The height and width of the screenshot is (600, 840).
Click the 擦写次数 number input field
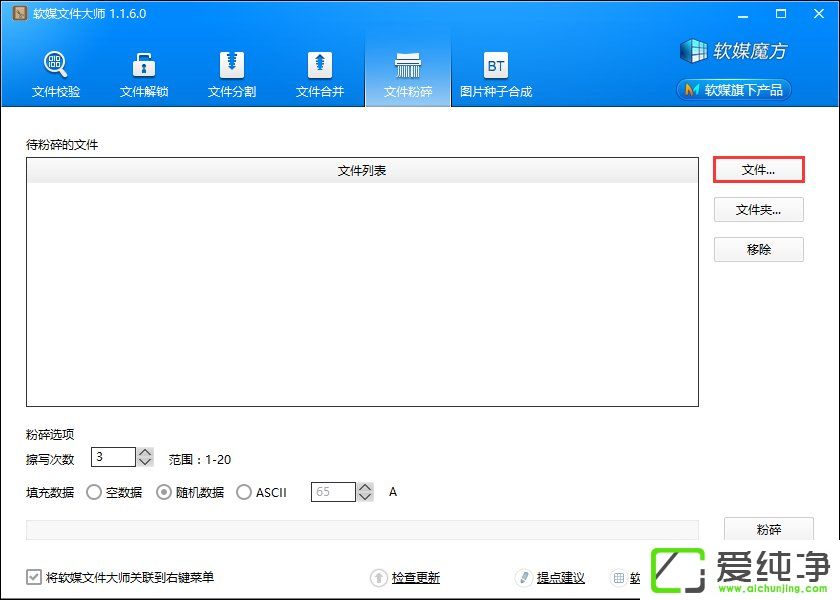[112, 457]
